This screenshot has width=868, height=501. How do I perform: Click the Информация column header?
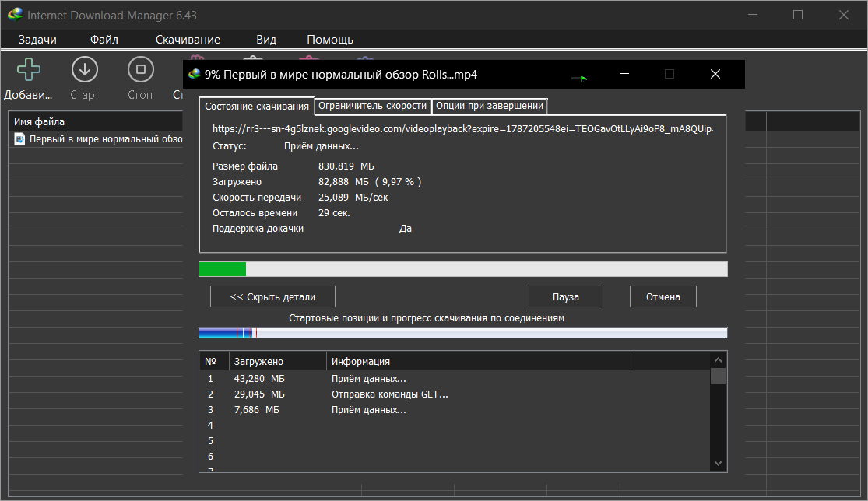click(x=480, y=361)
